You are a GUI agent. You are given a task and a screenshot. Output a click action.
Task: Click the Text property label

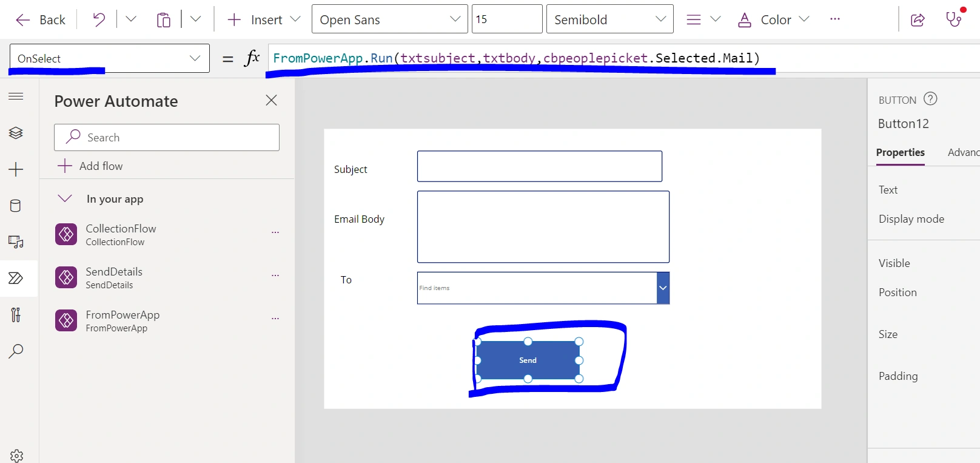(x=888, y=190)
